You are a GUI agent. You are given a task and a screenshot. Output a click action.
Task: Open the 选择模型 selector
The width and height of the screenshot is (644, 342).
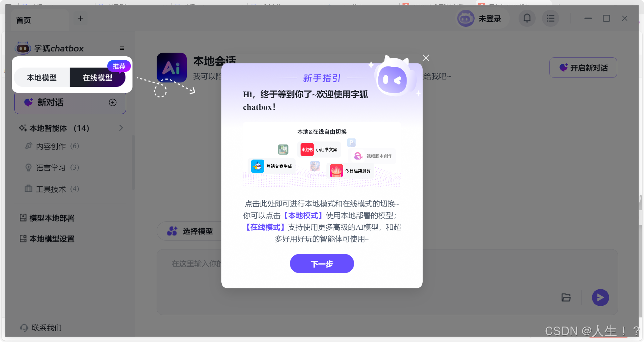[190, 231]
